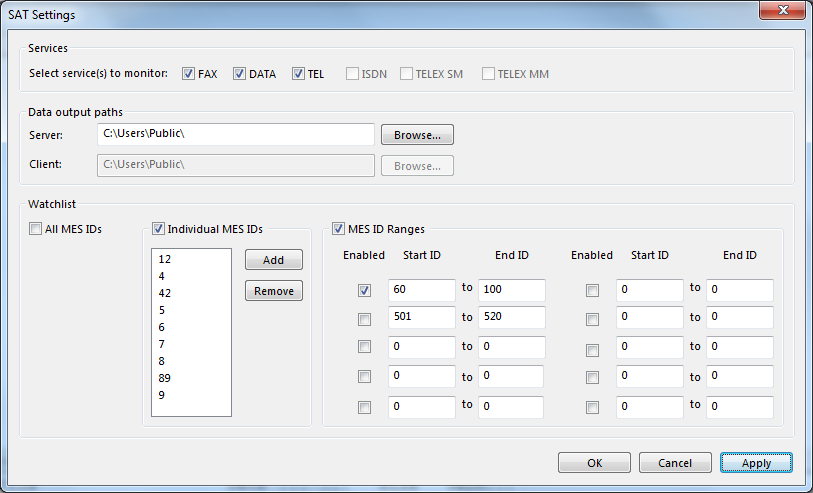The width and height of the screenshot is (813, 493).
Task: Select MES ID 89 in the list
Action: click(x=165, y=378)
